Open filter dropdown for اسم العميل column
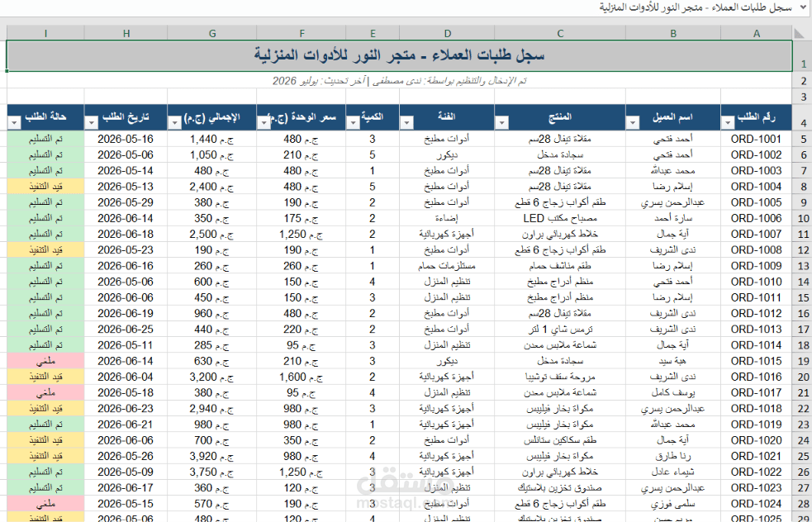 (632, 123)
